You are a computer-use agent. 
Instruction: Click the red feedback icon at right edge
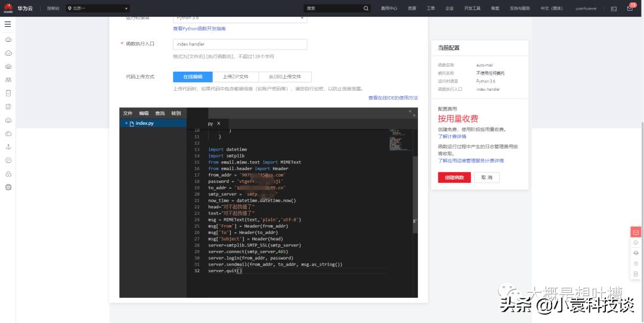pyautogui.click(x=636, y=232)
